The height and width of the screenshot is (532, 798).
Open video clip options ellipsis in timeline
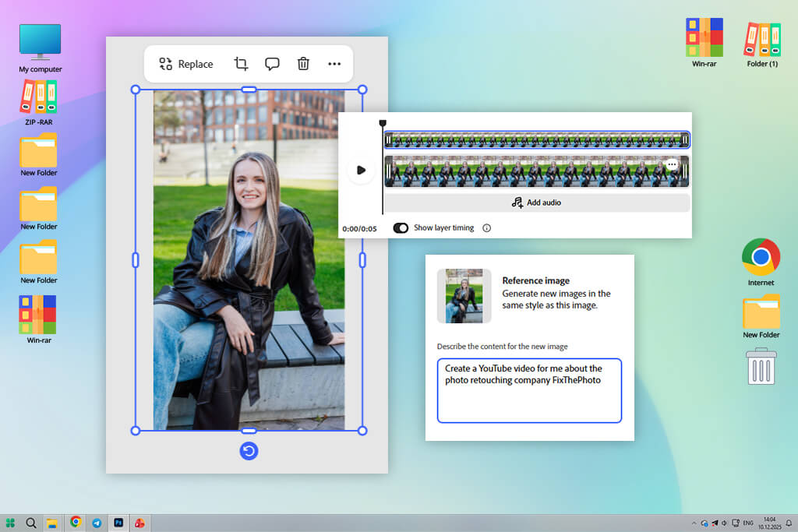[672, 165]
